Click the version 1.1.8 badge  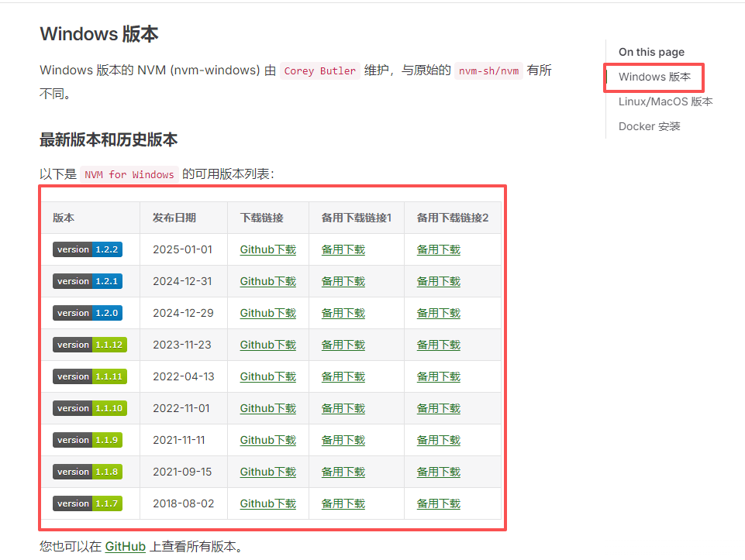88,472
